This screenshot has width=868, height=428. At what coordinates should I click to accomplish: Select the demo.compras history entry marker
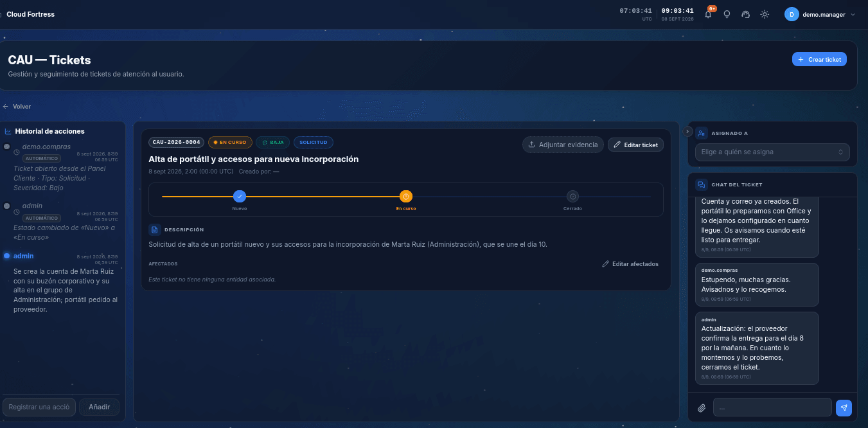tap(7, 147)
